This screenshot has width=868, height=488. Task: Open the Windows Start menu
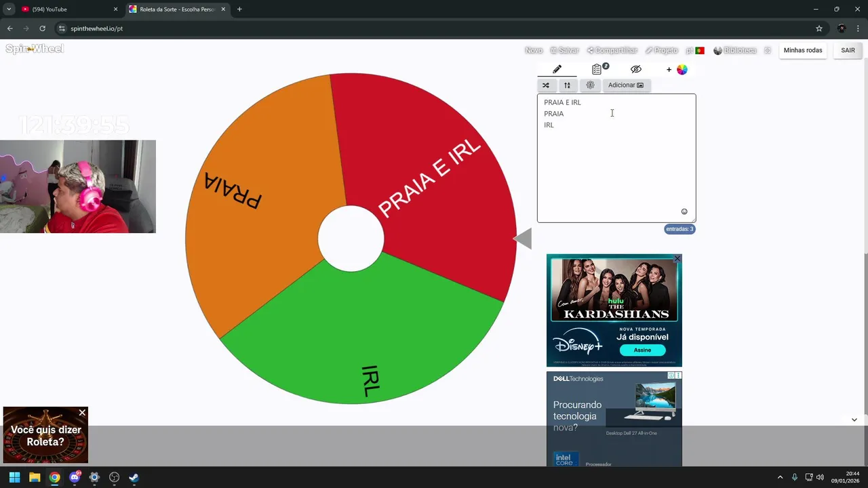pyautogui.click(x=14, y=477)
